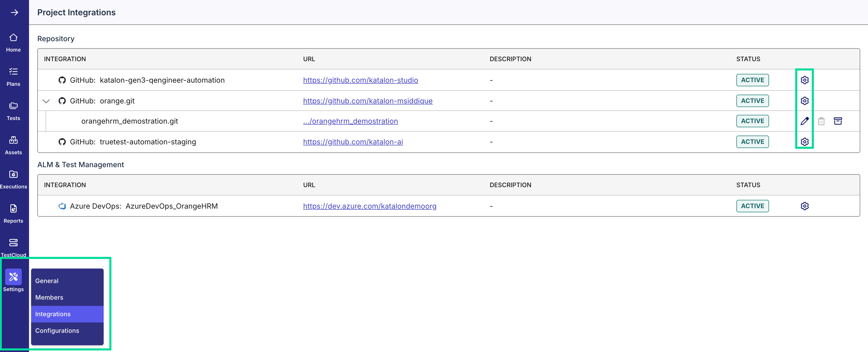
Task: Click ACTIVE badge for orangehrm_demostration.git
Action: (x=752, y=121)
